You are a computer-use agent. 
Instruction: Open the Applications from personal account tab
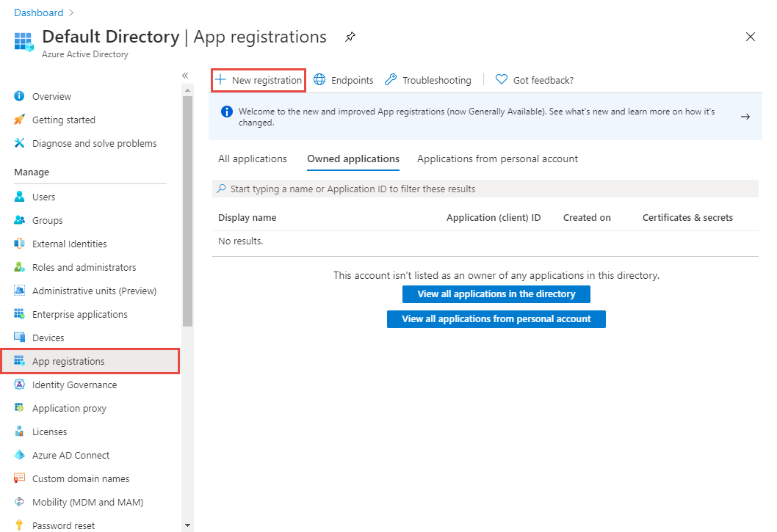pos(497,158)
